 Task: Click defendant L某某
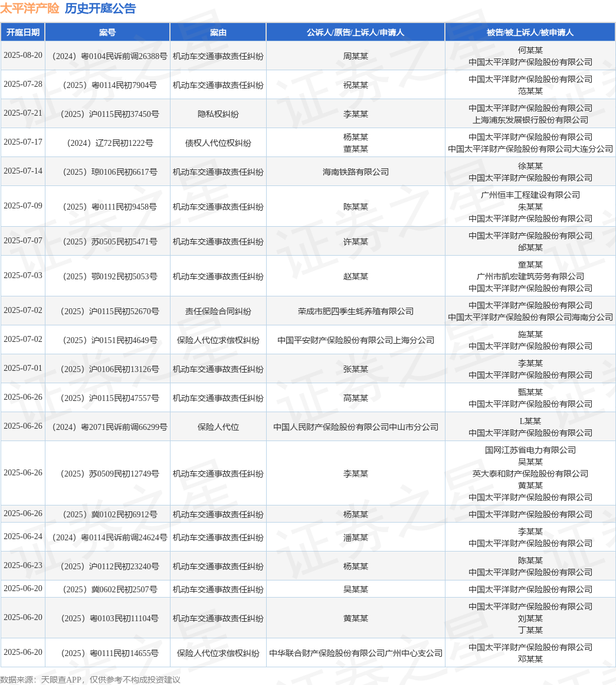(530, 421)
